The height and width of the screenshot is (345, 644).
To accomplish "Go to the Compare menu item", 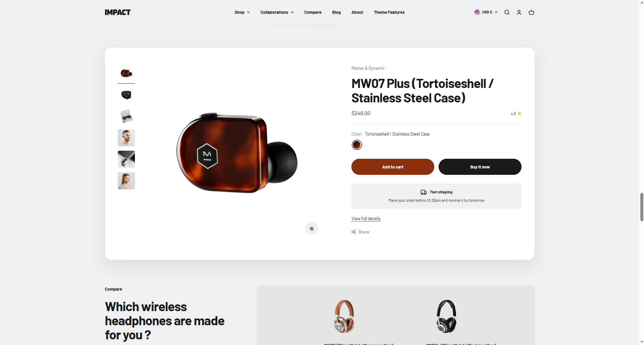I will (x=313, y=12).
